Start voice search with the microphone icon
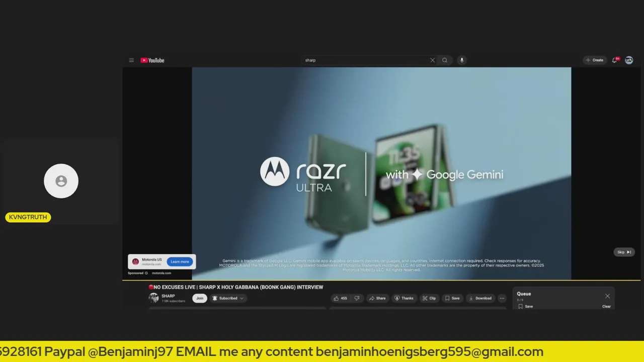The height and width of the screenshot is (362, 644). [x=461, y=60]
